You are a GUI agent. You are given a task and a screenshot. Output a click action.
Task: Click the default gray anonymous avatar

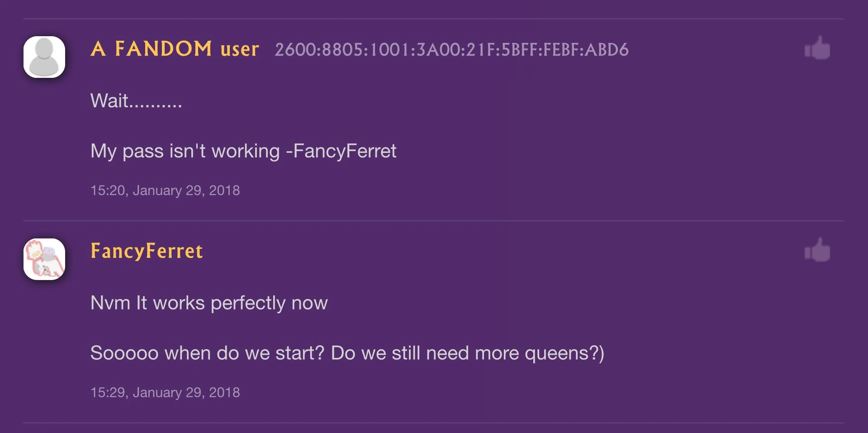click(44, 57)
